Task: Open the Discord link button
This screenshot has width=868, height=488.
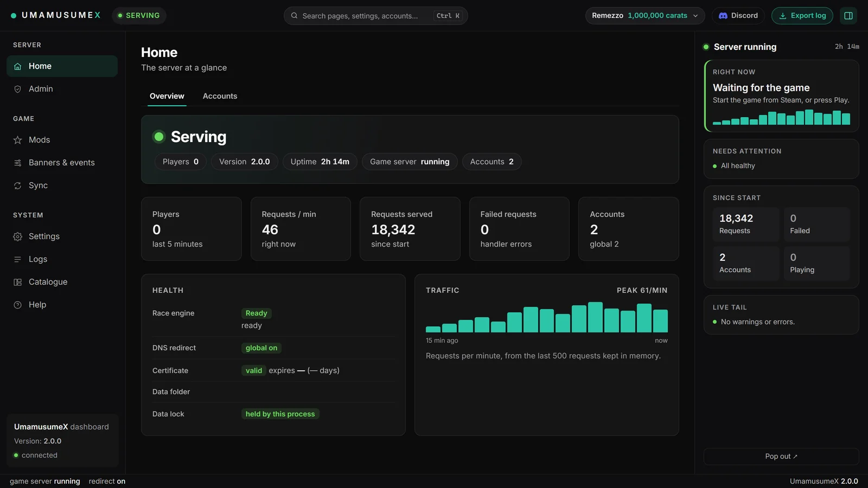Action: pyautogui.click(x=738, y=16)
